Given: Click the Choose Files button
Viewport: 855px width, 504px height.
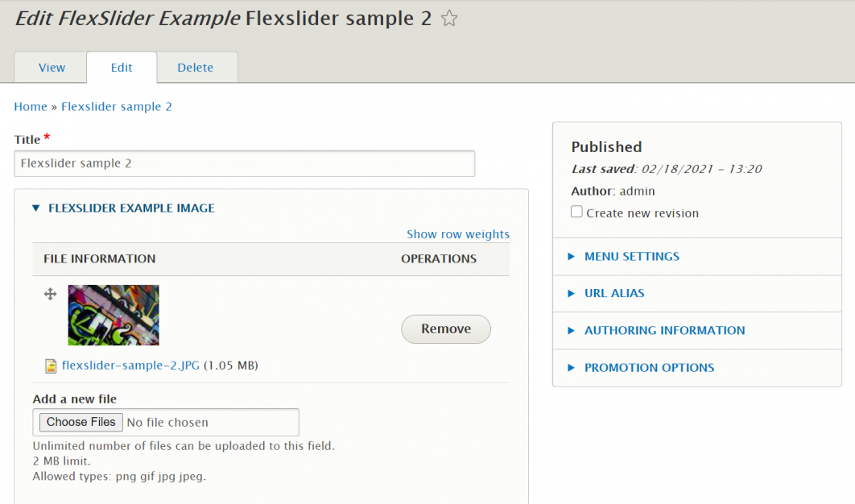Looking at the screenshot, I should pos(81,422).
